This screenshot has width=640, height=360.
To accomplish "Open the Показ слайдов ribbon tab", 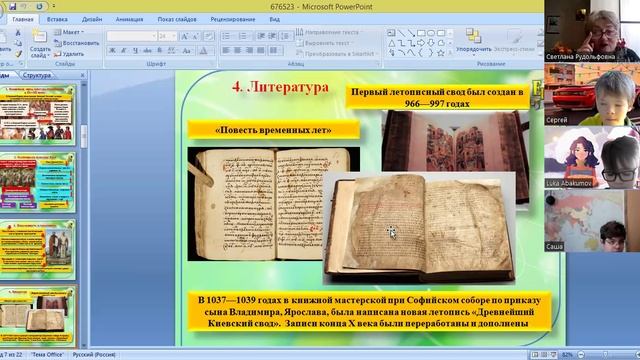I will 177,19.
